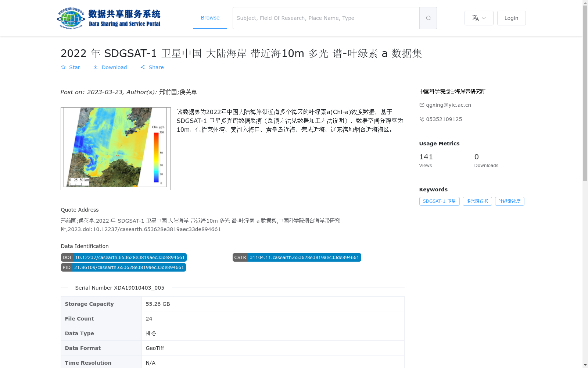Click the download arrow icon
This screenshot has height=368, width=588.
click(96, 67)
